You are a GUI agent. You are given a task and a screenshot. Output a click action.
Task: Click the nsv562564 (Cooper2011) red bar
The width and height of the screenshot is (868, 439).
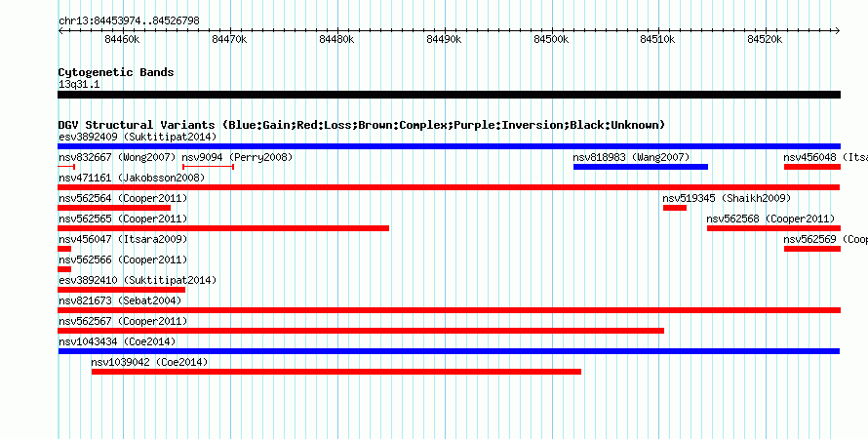click(x=114, y=208)
